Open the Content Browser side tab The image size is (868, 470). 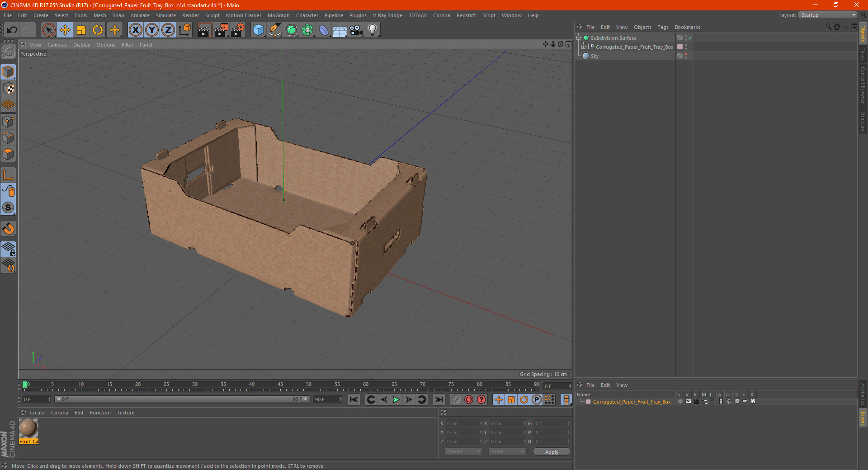click(x=863, y=85)
